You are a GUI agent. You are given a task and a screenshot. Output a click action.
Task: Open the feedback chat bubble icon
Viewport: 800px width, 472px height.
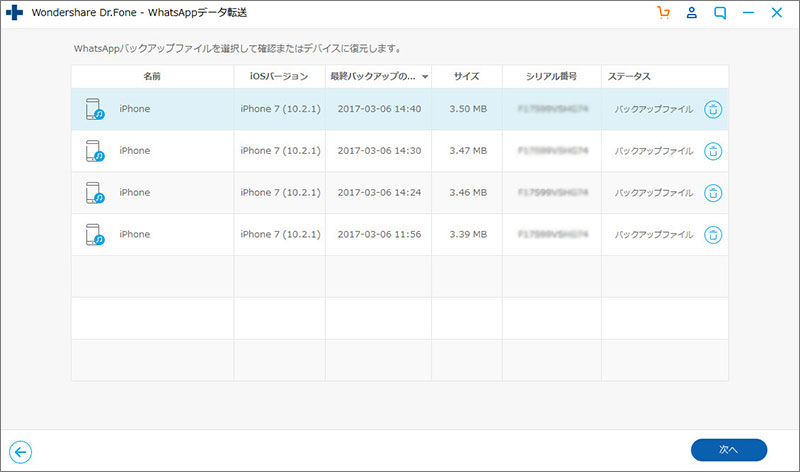[720, 13]
